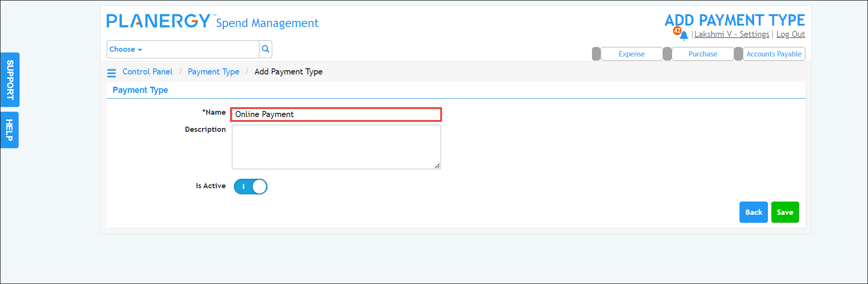Save the payment type
868x284 pixels.
(785, 212)
